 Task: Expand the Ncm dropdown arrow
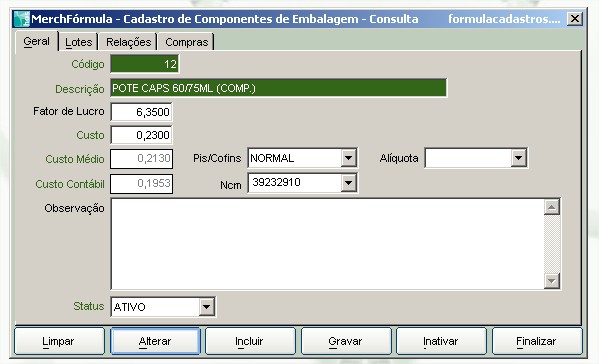pyautogui.click(x=348, y=183)
